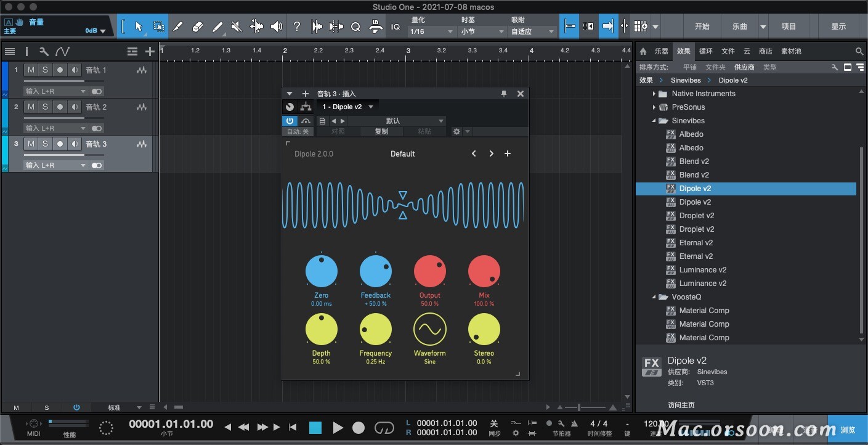868x445 pixels.
Task: Switch to the 商店 browser tab
Action: 766,52
